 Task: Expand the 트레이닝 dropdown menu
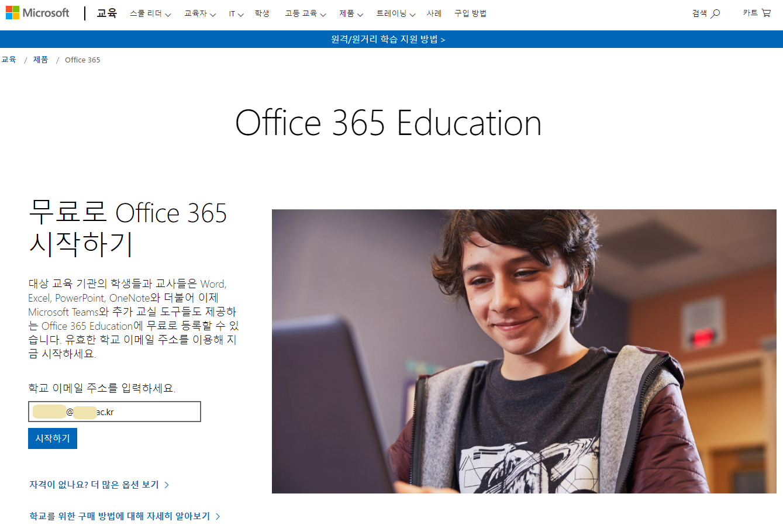pos(395,13)
